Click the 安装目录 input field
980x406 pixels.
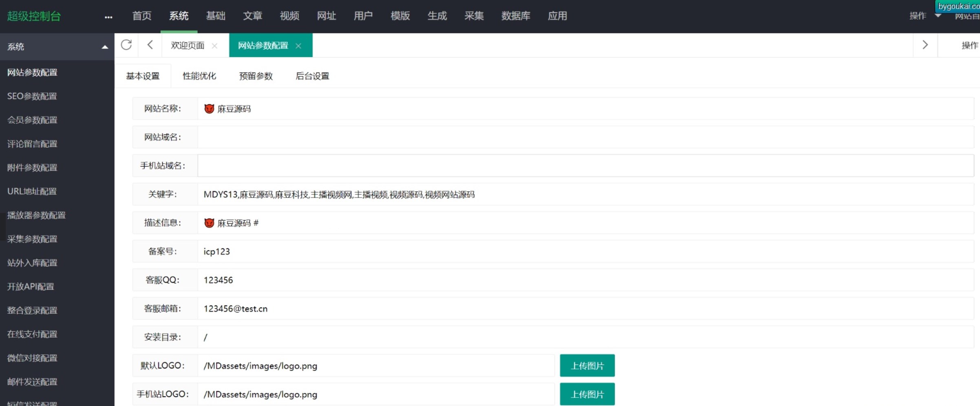point(586,337)
